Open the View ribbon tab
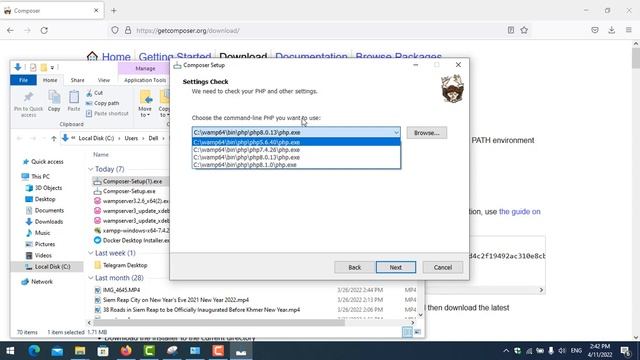 [x=104, y=80]
